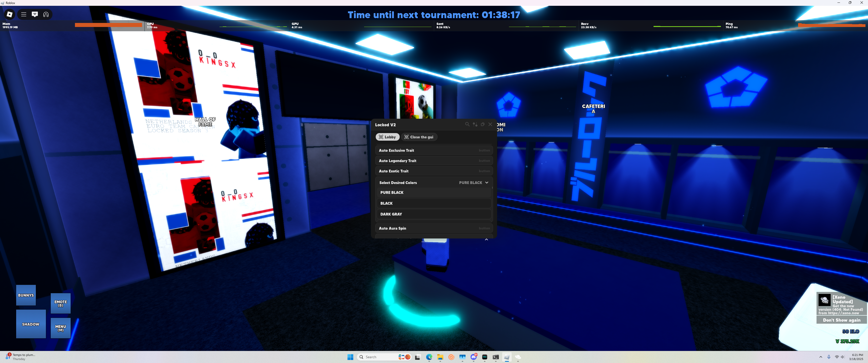Click the Sent 8.26 KB/s stat
868x363 pixels.
(x=443, y=26)
